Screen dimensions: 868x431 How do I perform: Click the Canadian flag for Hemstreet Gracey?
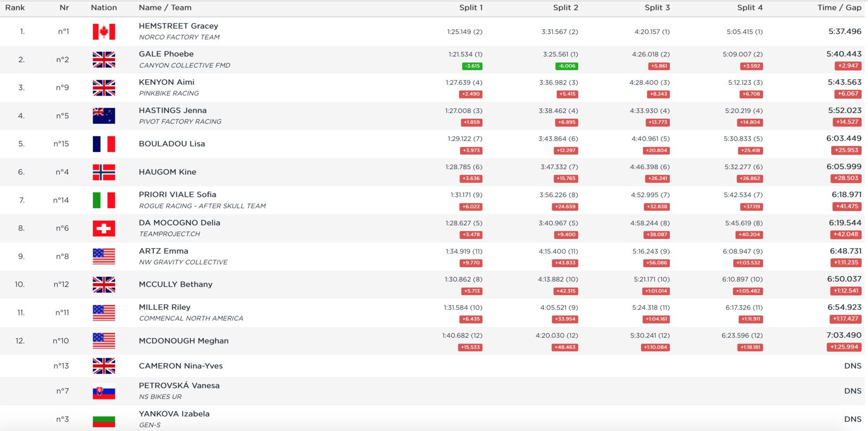(x=104, y=31)
